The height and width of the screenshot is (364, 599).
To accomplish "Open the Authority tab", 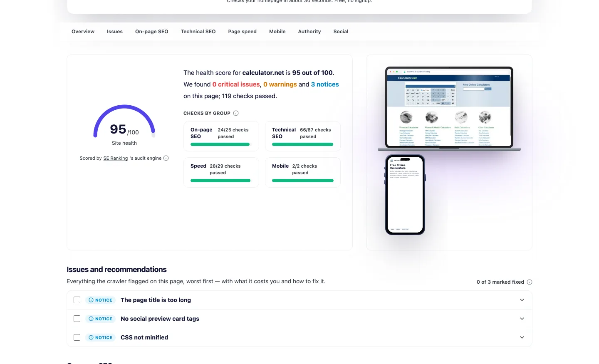I will coord(309,32).
